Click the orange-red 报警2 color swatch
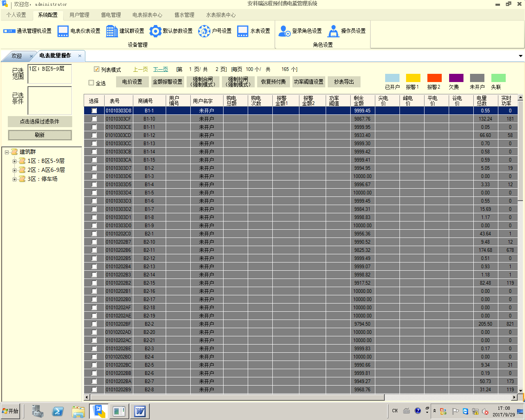 [434, 78]
